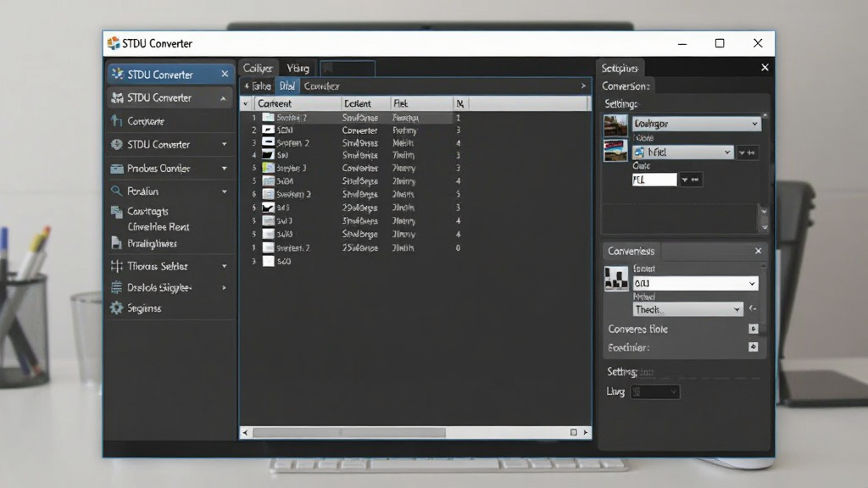The width and height of the screenshot is (868, 488).
Task: Open Clnvelrlee Rent in the sidebar
Action: click(x=159, y=227)
